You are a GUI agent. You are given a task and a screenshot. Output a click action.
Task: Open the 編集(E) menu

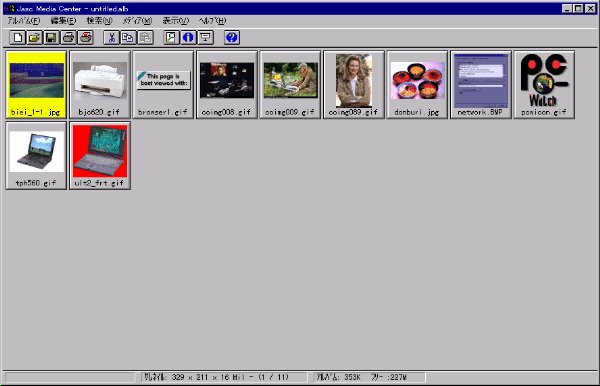click(x=63, y=21)
